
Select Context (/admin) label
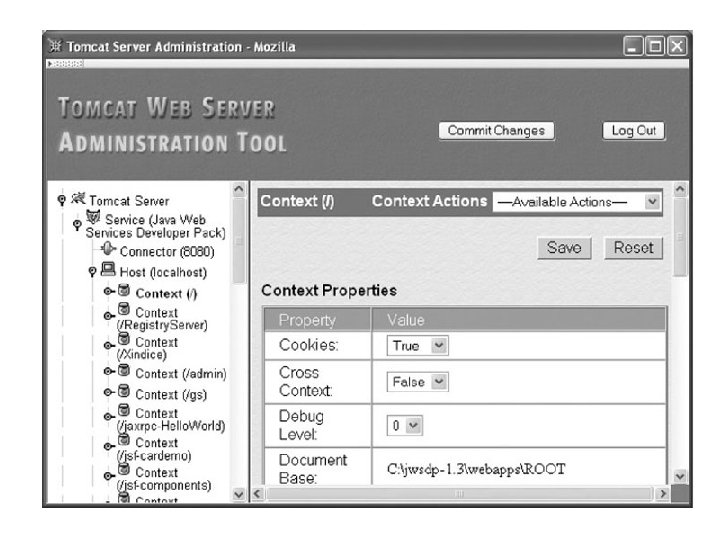coord(180,374)
